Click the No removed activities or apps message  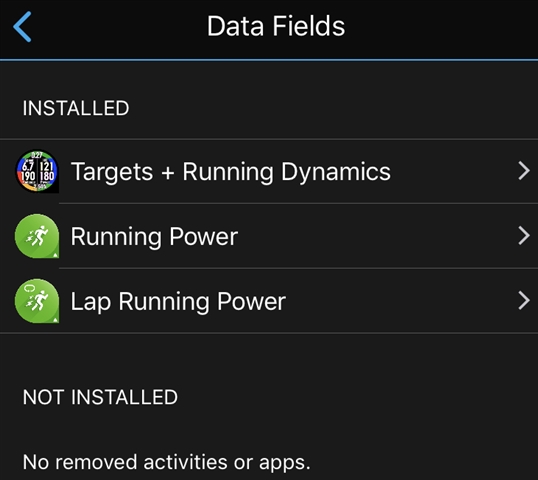(x=166, y=462)
